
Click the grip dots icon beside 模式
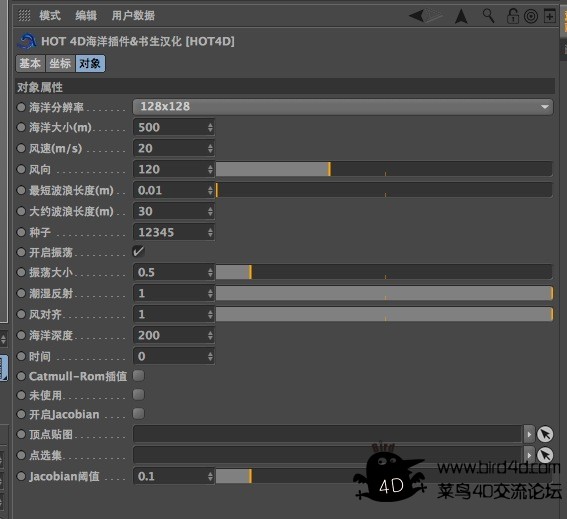point(24,16)
